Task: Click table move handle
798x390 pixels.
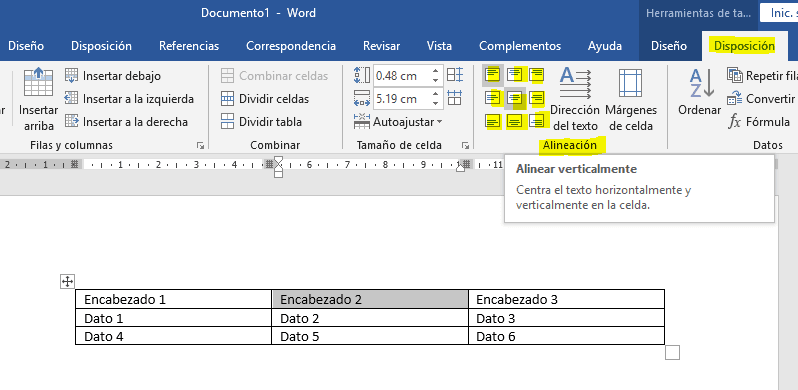Action: tap(67, 281)
